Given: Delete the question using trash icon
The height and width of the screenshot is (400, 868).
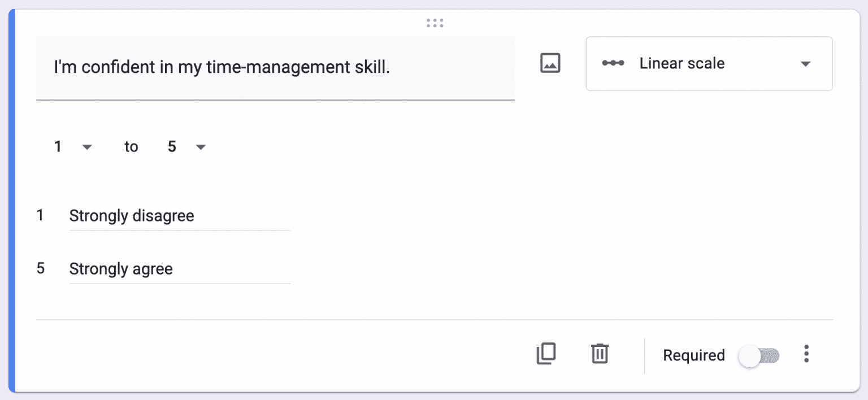Looking at the screenshot, I should [x=600, y=354].
